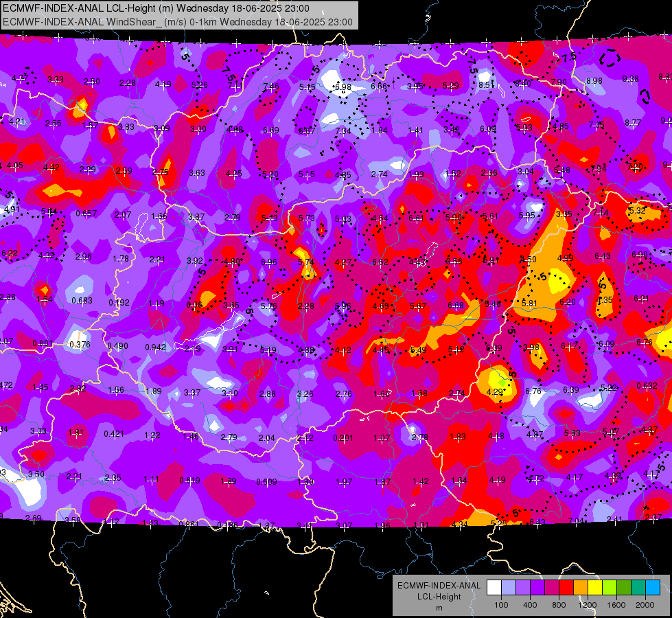Click the wind shear value 0.490

[x=117, y=345]
